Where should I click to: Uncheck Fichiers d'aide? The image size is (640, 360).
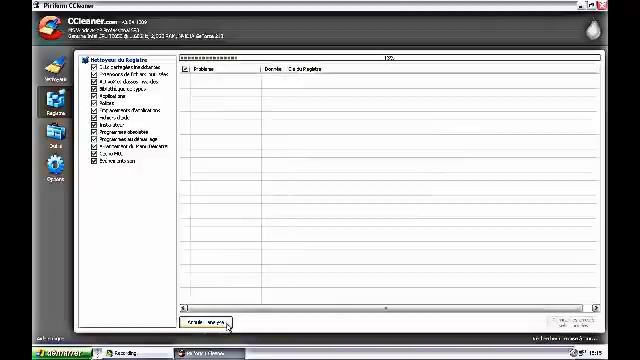pos(94,118)
